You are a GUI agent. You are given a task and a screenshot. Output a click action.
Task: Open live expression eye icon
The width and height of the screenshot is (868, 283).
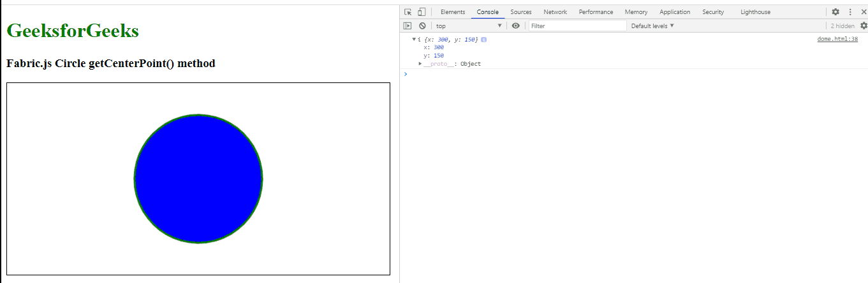[516, 26]
